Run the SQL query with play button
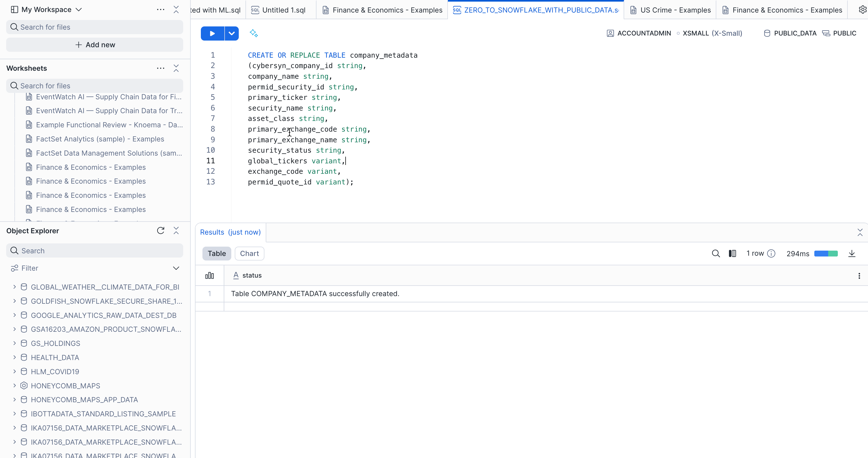The height and width of the screenshot is (458, 868). 212,33
